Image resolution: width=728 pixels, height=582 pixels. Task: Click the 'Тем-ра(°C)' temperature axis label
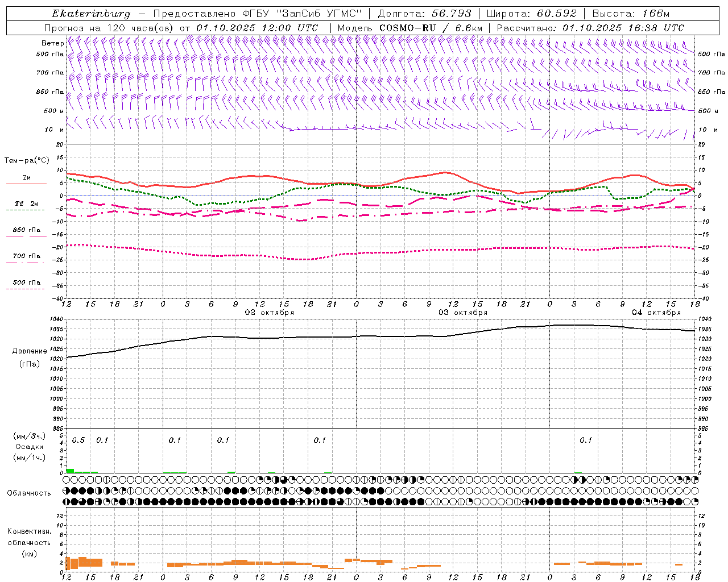(27, 161)
